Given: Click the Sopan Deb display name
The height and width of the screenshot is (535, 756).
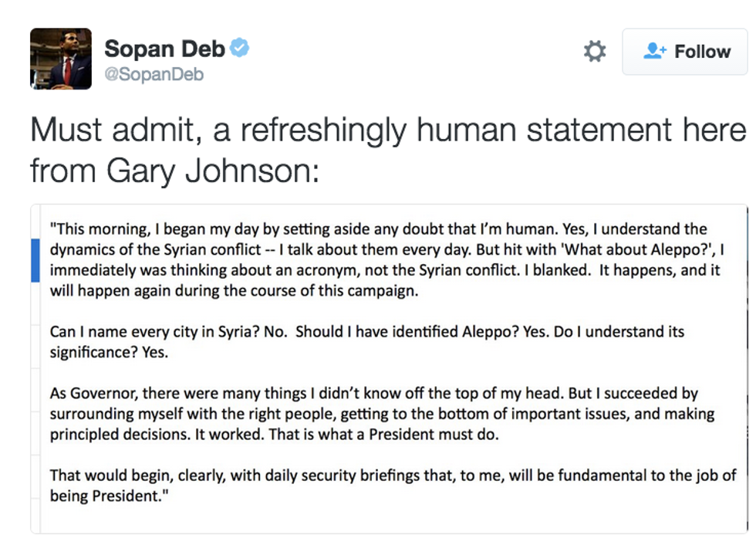Looking at the screenshot, I should (x=164, y=49).
